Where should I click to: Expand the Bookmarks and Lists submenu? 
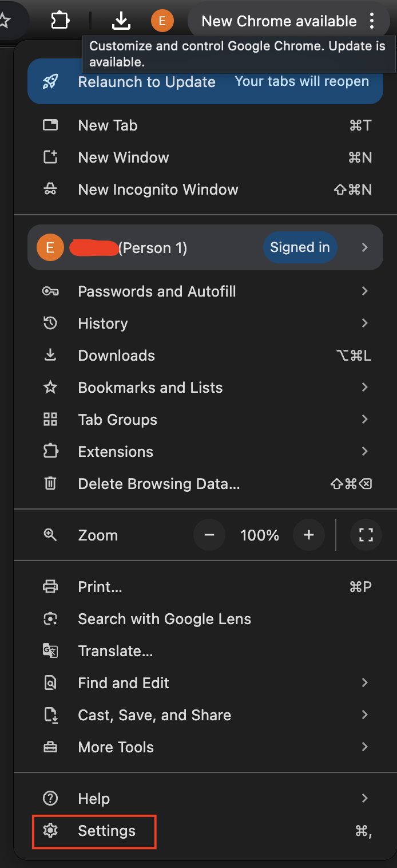click(x=365, y=387)
